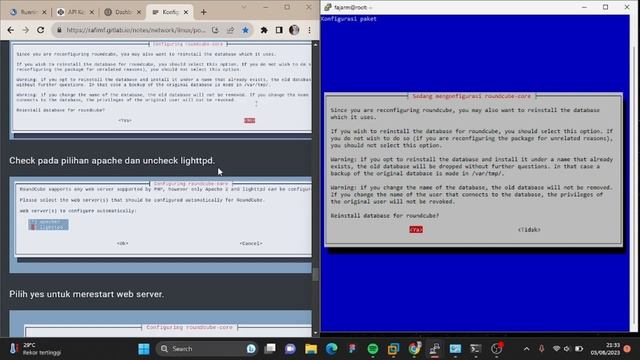The image size is (640, 360).
Task: Expand the tab search chevron in Chrome
Action: point(244,7)
